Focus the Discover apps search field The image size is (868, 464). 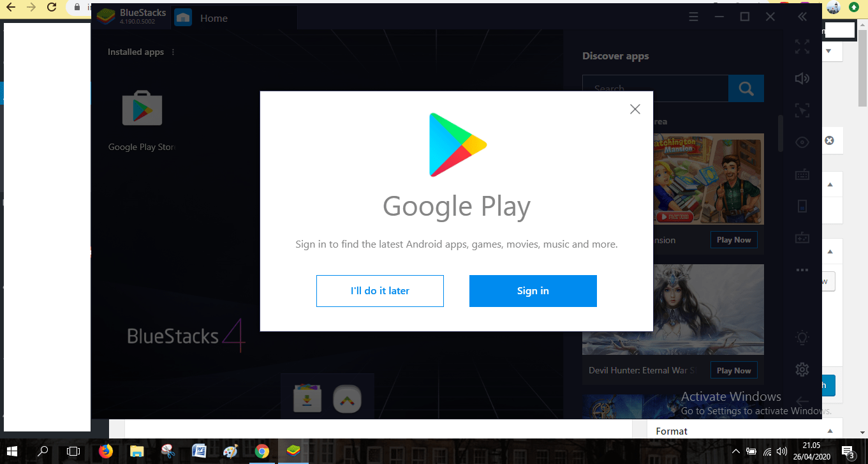(x=655, y=89)
